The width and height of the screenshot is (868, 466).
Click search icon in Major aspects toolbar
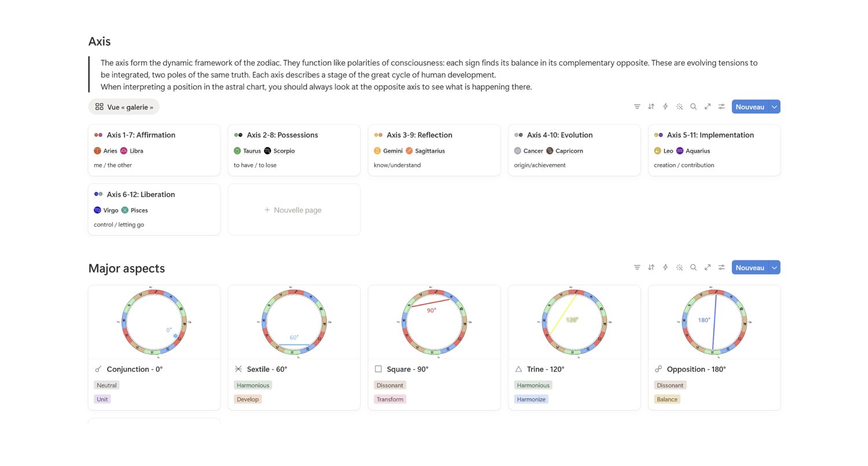(x=693, y=267)
